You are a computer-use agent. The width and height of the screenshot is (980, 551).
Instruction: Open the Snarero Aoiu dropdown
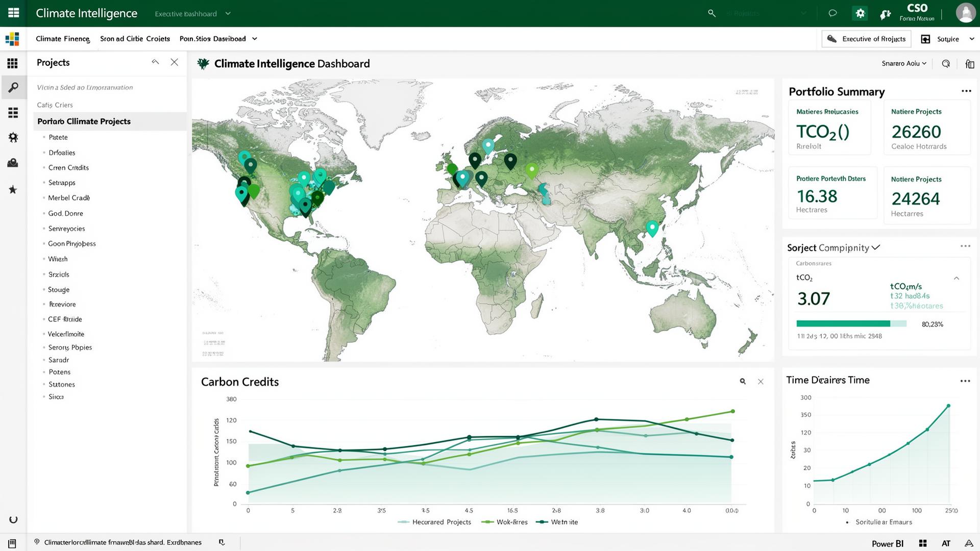pos(904,63)
